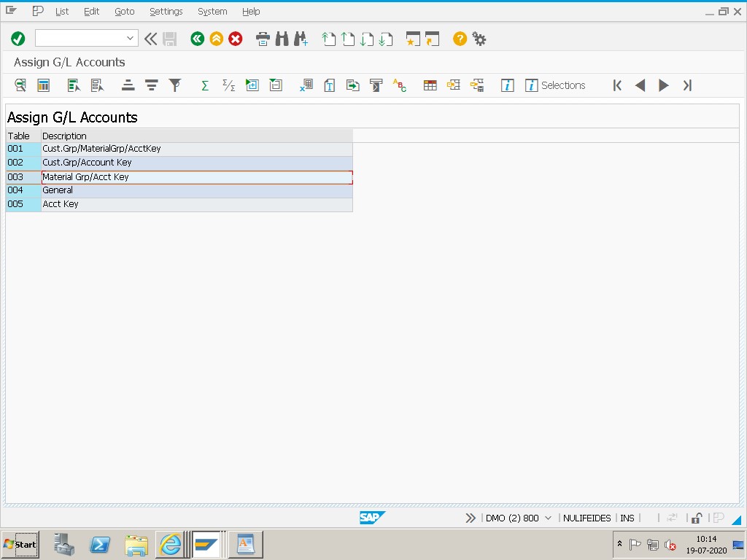Open Windows PowerShell from the taskbar
Screen dimensions: 747x560
(100, 544)
